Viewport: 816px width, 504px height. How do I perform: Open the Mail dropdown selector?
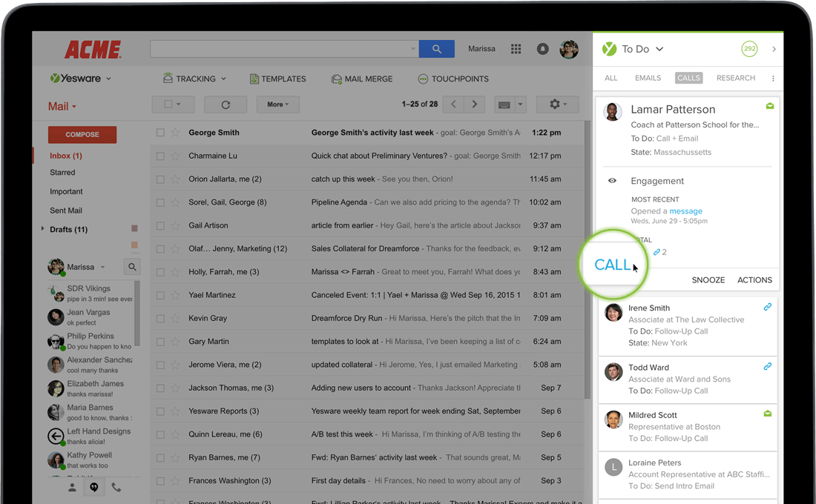pos(62,107)
